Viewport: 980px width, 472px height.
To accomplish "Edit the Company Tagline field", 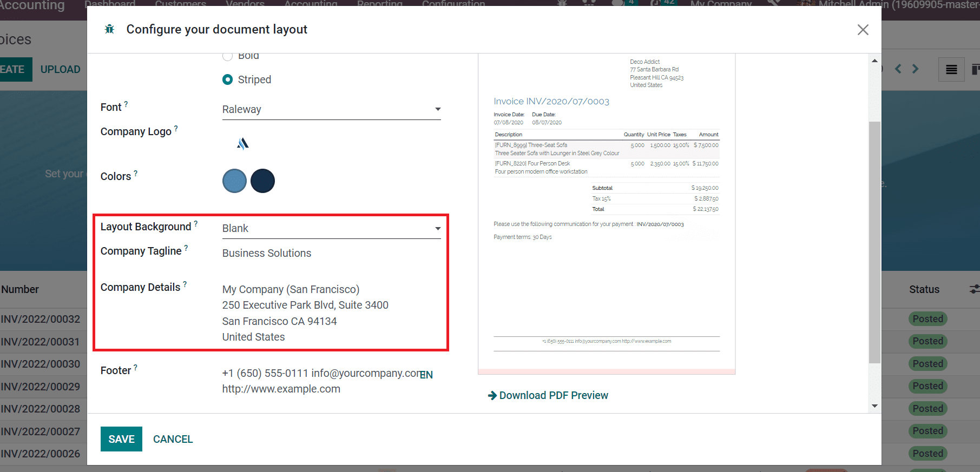I will coord(331,253).
